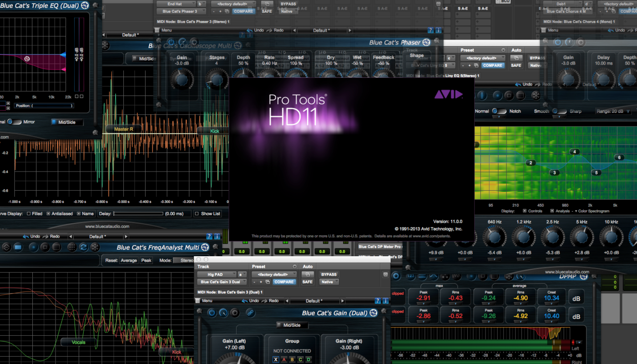
Task: Toggle Smooth/Sharp switch in Liny EQ
Action: point(559,111)
